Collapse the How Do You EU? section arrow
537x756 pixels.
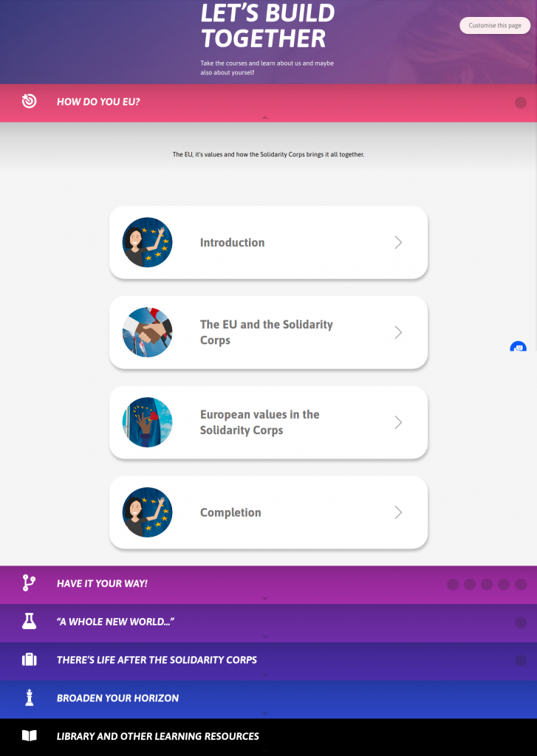click(265, 117)
